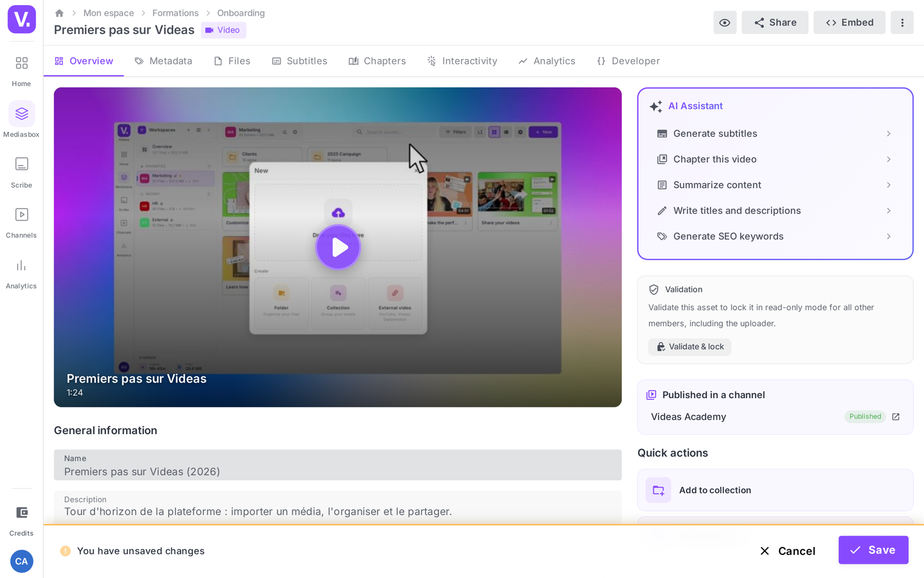Cancel the unsaved changes
This screenshot has width=924, height=578.
pyautogui.click(x=787, y=551)
